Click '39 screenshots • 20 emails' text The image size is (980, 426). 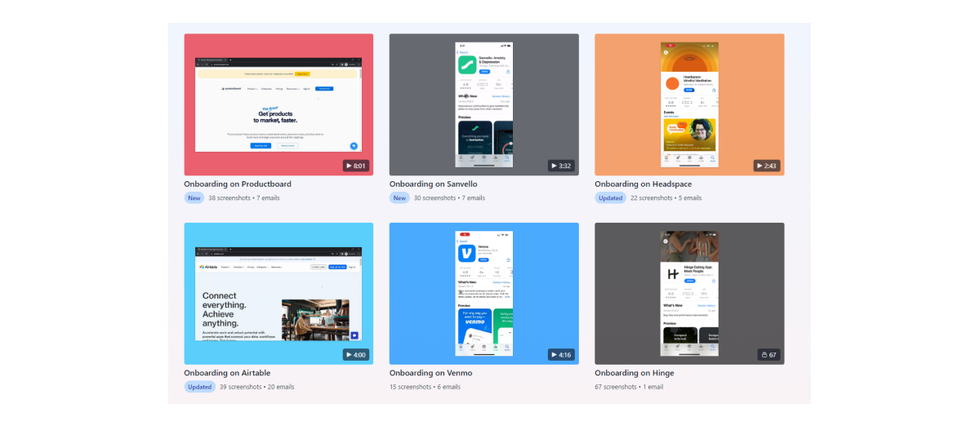point(257,387)
